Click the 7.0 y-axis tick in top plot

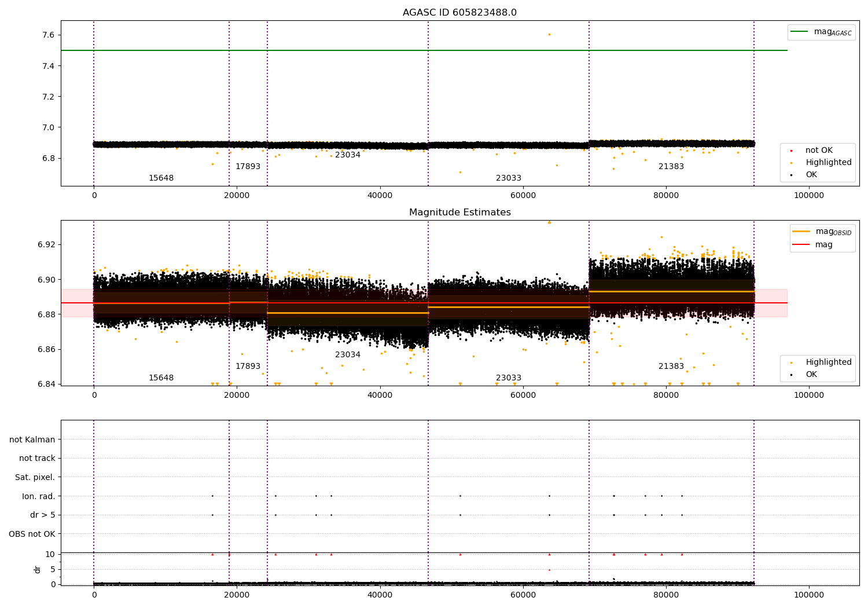[x=48, y=127]
